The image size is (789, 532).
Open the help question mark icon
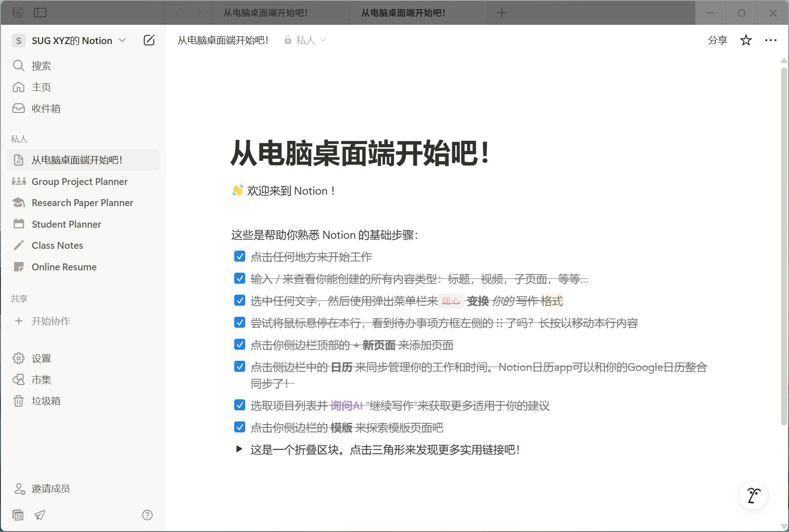tap(147, 515)
